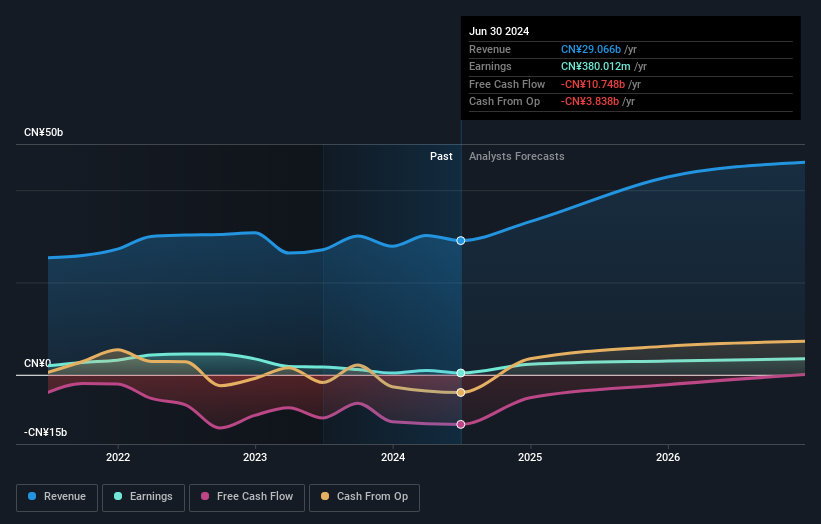Click the 2024 x-axis label
This screenshot has height=524, width=821.
pyautogui.click(x=393, y=458)
